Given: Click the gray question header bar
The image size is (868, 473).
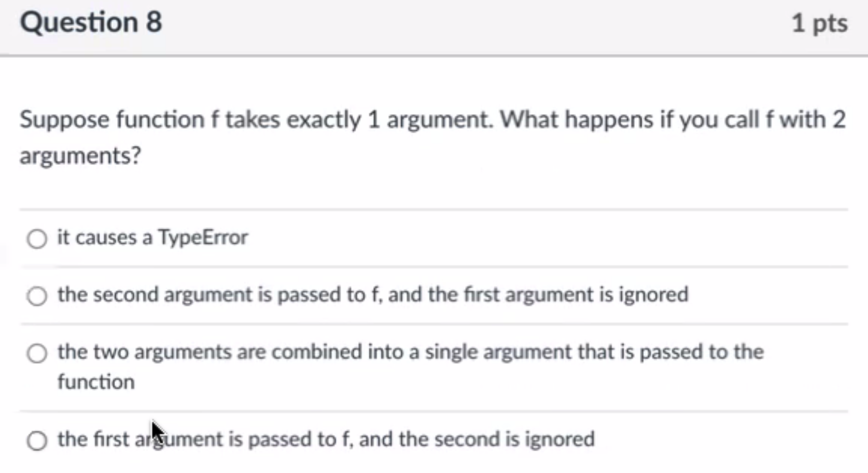Looking at the screenshot, I should 434,27.
